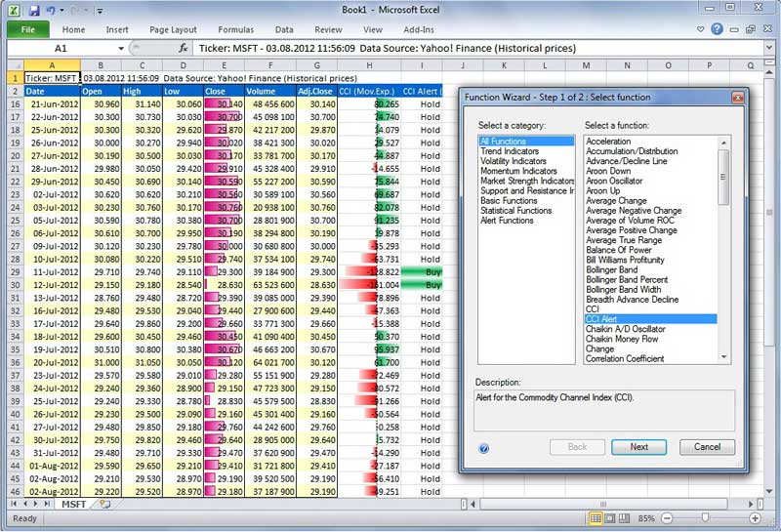Open the Add-Ins ribbon tab
The height and width of the screenshot is (532, 781).
point(419,29)
